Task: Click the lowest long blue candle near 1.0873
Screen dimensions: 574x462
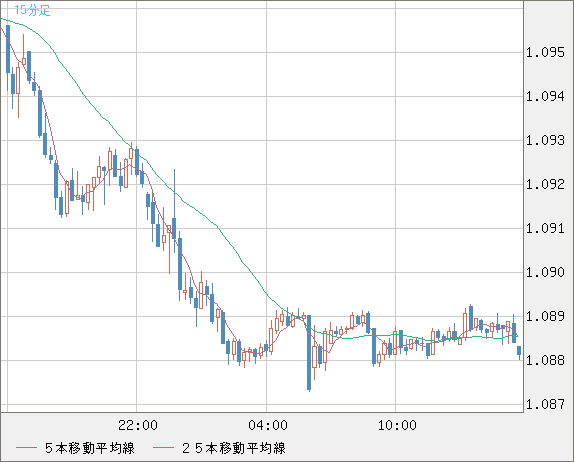Action: click(309, 353)
